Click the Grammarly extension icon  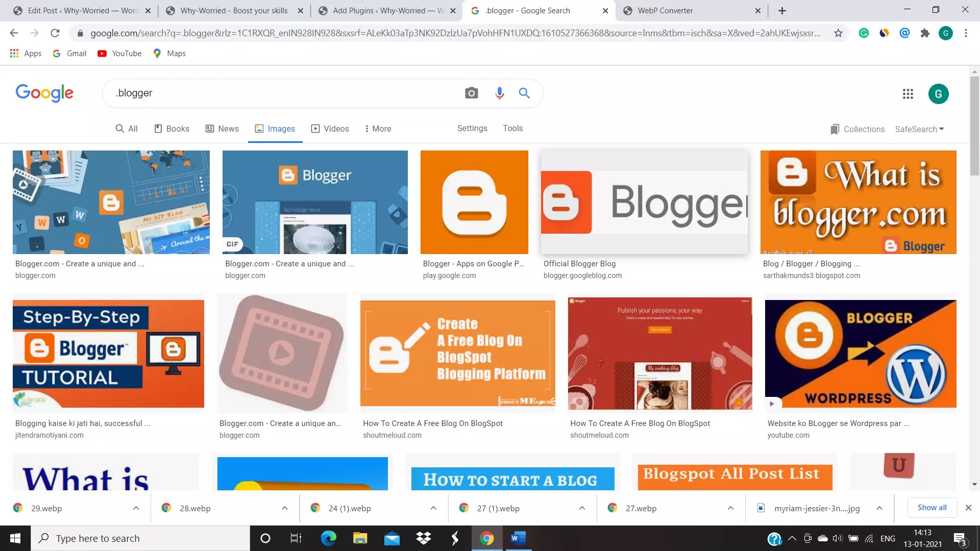[x=864, y=33]
